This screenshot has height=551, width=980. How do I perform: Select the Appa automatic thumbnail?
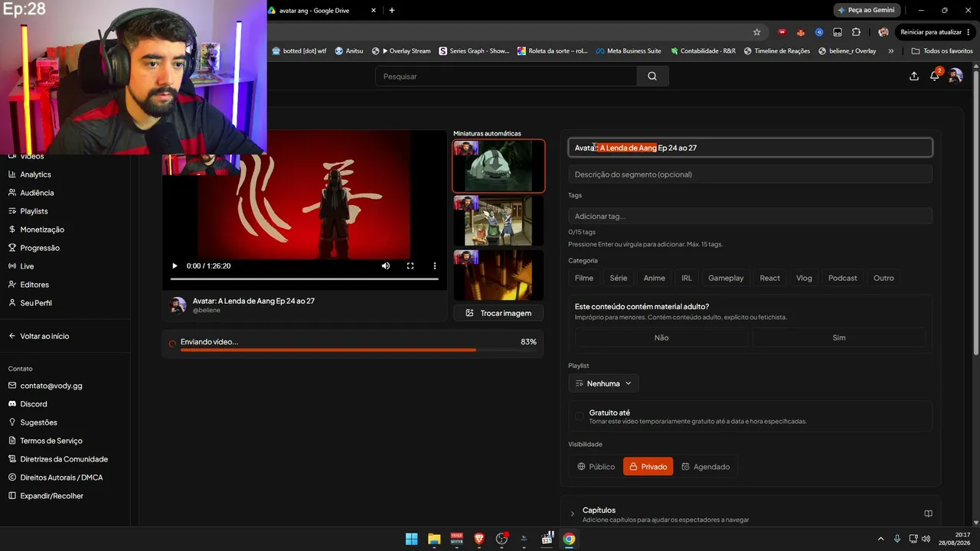click(498, 166)
